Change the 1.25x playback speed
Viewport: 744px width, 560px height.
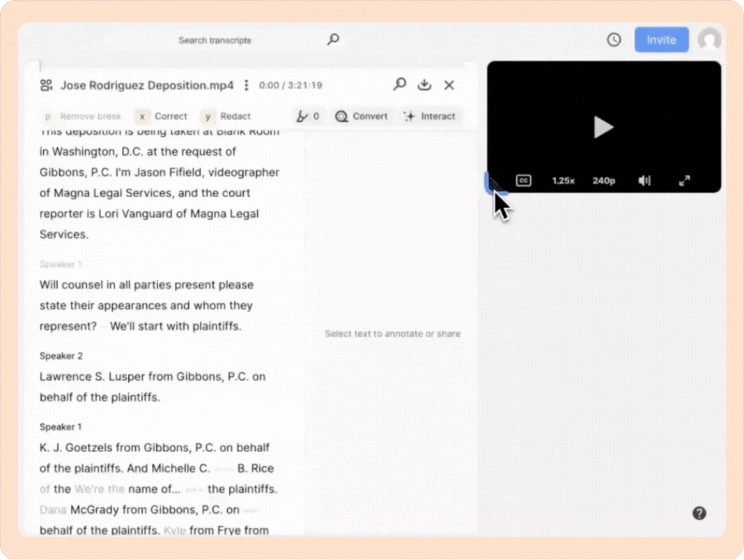pyautogui.click(x=563, y=181)
